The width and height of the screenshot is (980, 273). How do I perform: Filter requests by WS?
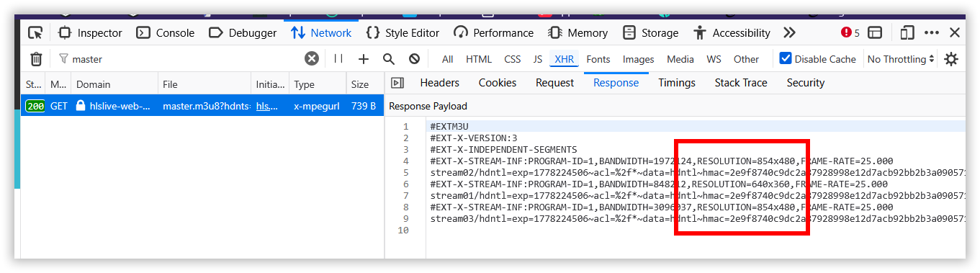(714, 59)
